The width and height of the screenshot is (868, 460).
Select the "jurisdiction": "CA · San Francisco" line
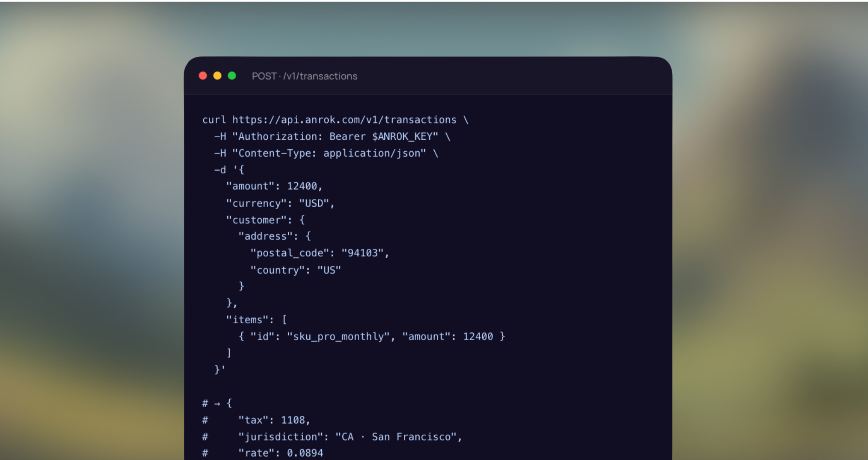(x=332, y=437)
